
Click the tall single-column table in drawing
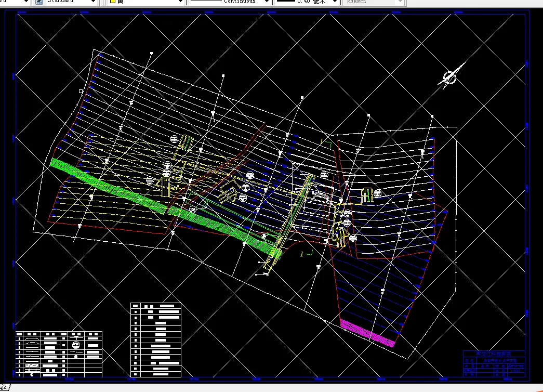pyautogui.click(x=156, y=339)
